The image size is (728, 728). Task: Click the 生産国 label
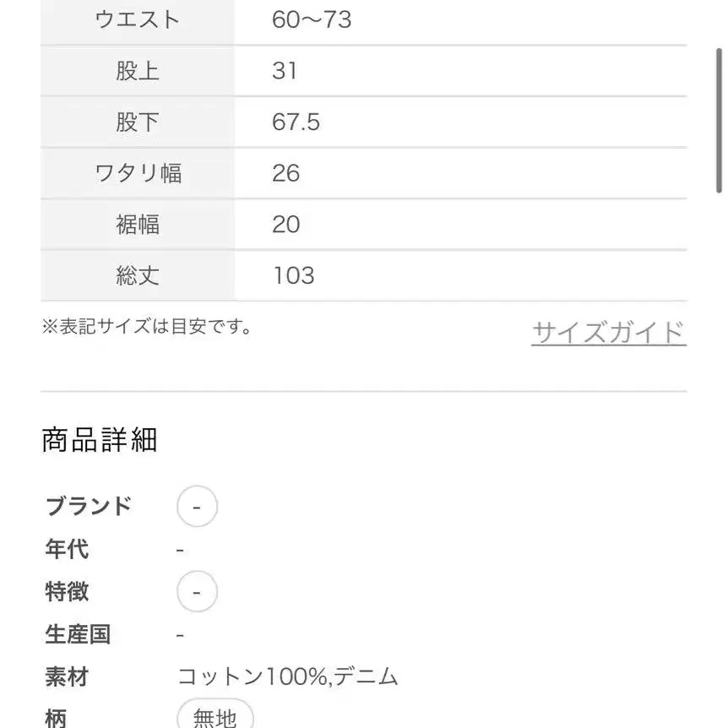pyautogui.click(x=78, y=634)
